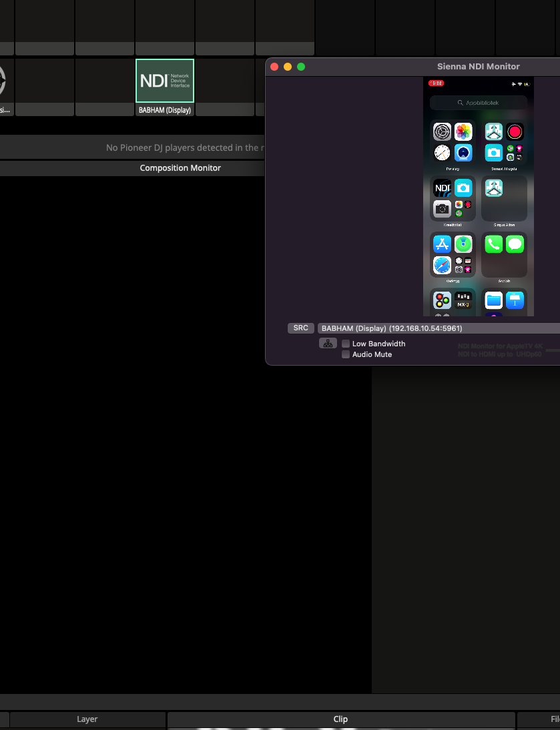Open the Keynote app icon
The image size is (560, 730).
[515, 300]
